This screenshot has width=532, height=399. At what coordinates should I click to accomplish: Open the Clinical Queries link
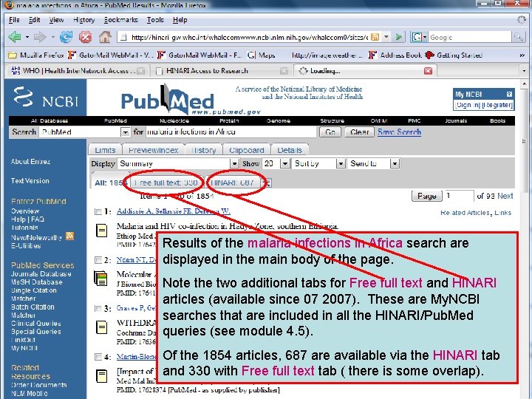[36, 324]
